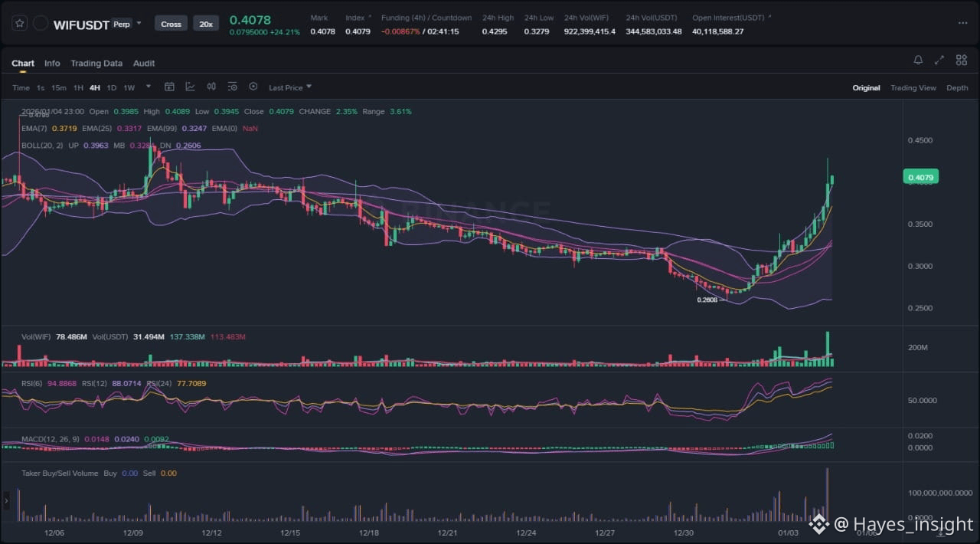Click the Funding (4h) / Countdown label
Image resolution: width=980 pixels, height=544 pixels.
click(426, 18)
